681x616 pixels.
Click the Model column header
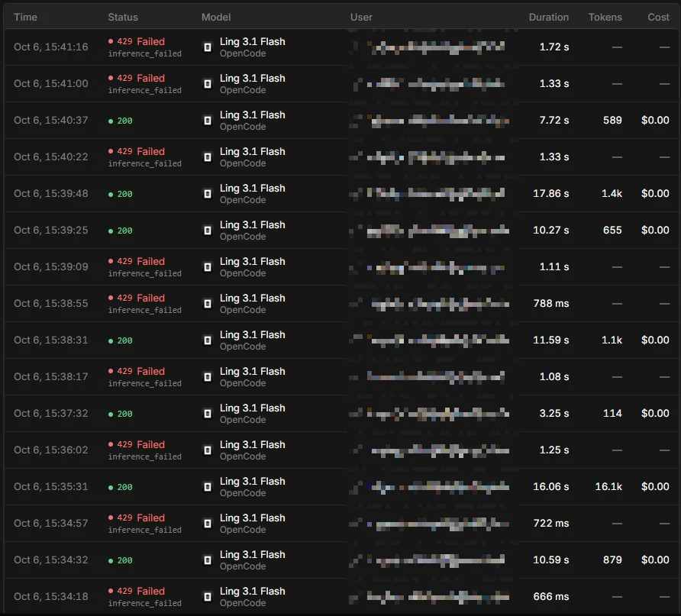tap(216, 17)
